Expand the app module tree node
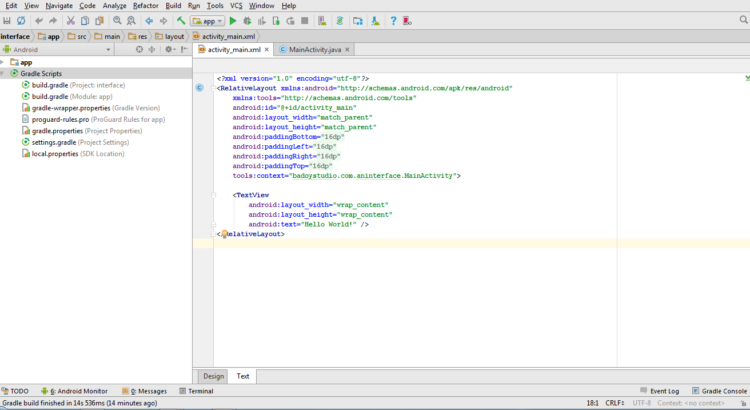 click(4, 62)
